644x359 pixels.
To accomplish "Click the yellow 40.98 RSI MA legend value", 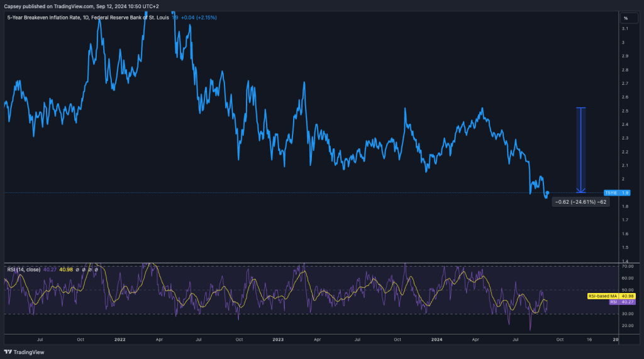I will click(67, 270).
